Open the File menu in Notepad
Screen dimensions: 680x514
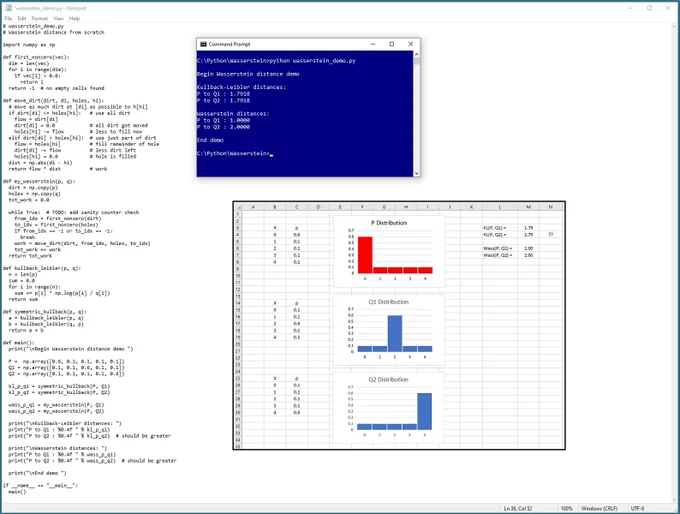point(8,19)
